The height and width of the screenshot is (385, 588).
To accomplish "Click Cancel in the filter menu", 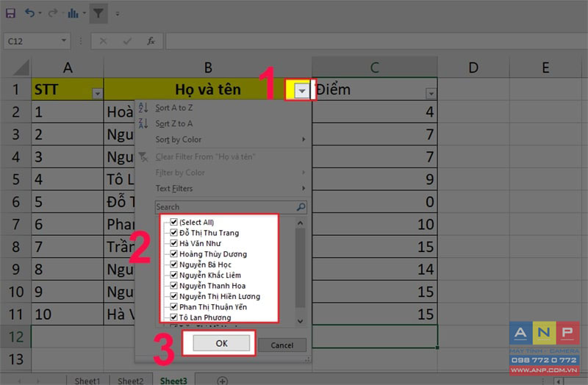I will coord(282,345).
